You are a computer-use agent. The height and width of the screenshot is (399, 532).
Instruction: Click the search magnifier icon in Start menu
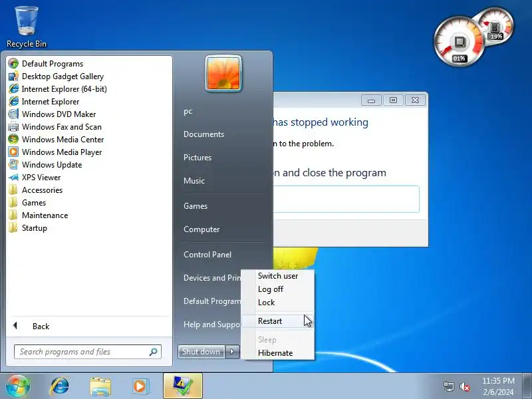click(154, 352)
